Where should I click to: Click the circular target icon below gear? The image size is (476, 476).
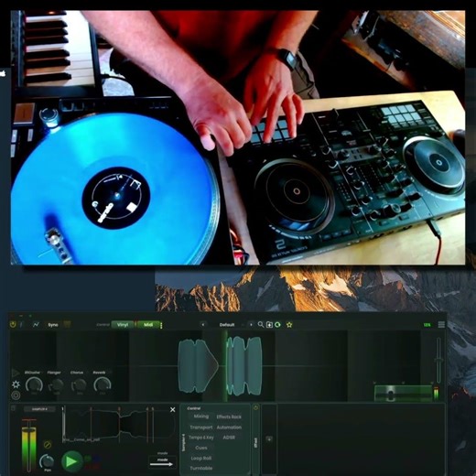16,395
